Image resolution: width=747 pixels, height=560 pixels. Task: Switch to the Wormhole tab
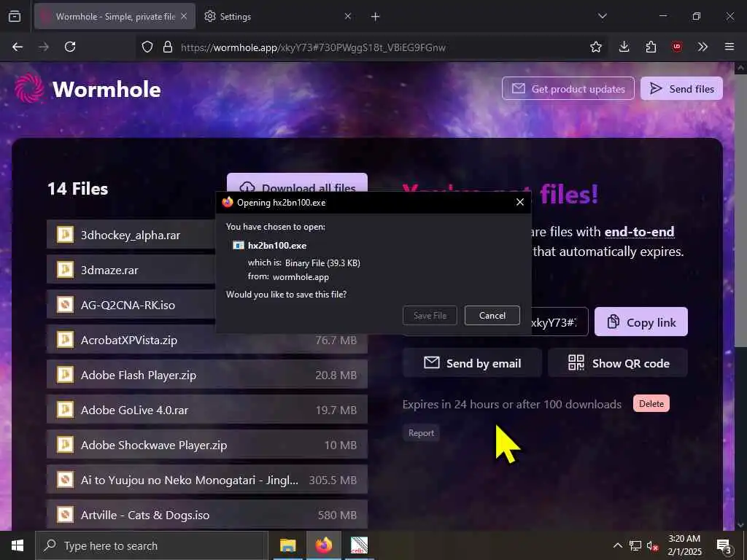click(x=115, y=16)
